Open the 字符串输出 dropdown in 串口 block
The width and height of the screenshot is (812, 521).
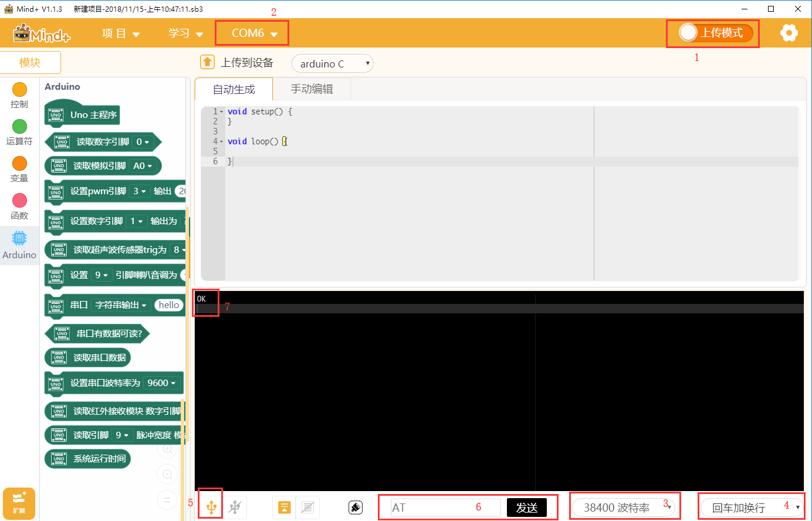tap(121, 305)
